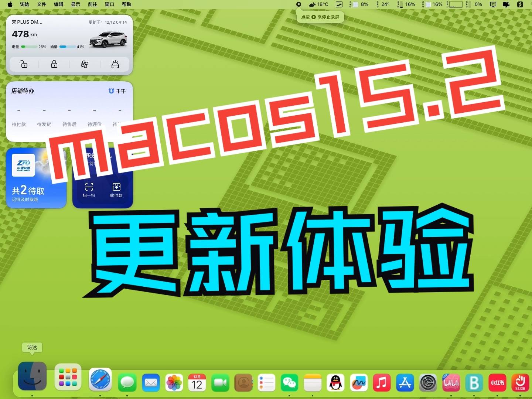
Task: Open weather 18°C menu bar item
Action: (318, 4)
